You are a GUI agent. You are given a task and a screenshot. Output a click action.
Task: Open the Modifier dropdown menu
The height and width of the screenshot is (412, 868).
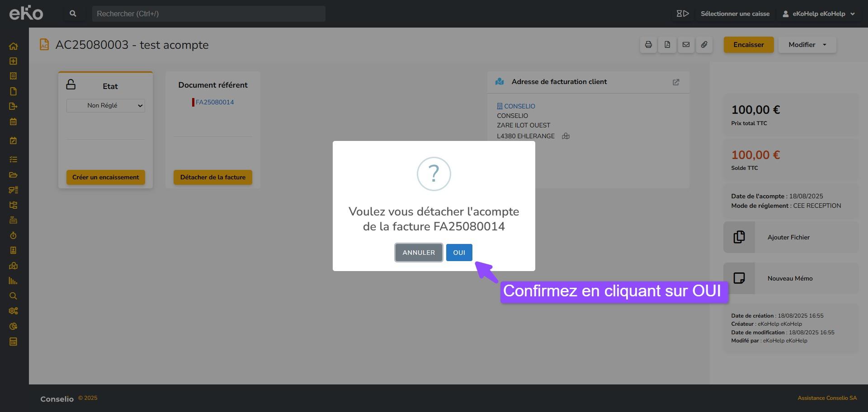(x=807, y=45)
